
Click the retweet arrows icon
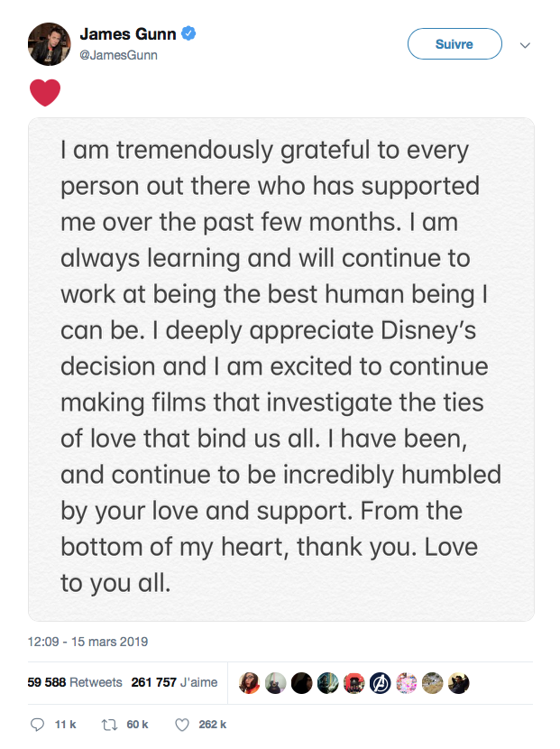109,725
